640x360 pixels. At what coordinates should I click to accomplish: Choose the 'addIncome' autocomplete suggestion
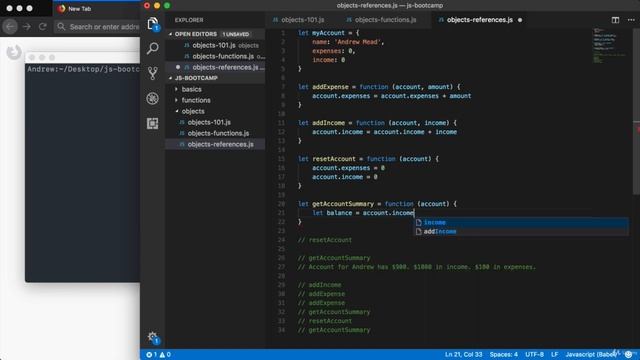521,231
